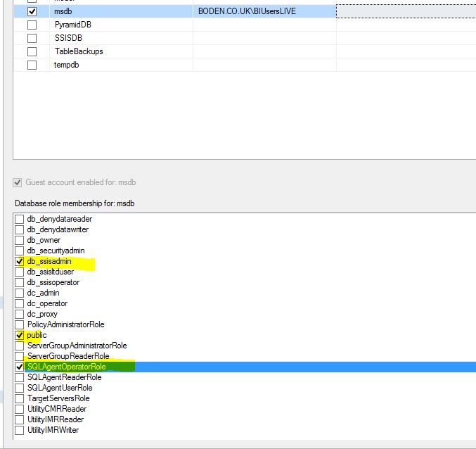
Task: Select the tempdb database name
Action: pos(67,65)
